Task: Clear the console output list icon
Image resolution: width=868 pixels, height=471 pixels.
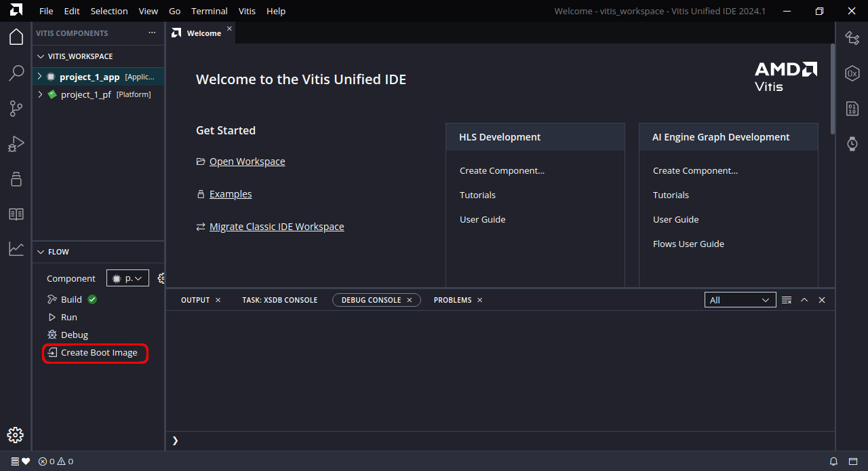Action: tap(787, 300)
